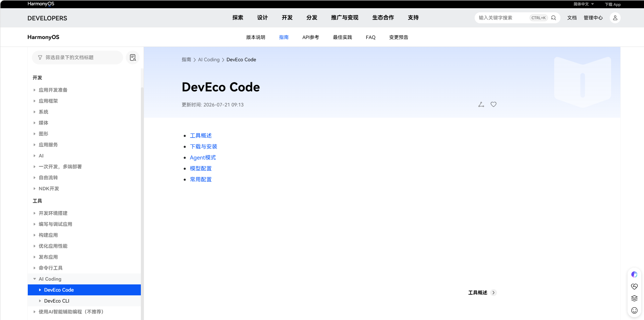Click the 下载 App link

coord(613,4)
